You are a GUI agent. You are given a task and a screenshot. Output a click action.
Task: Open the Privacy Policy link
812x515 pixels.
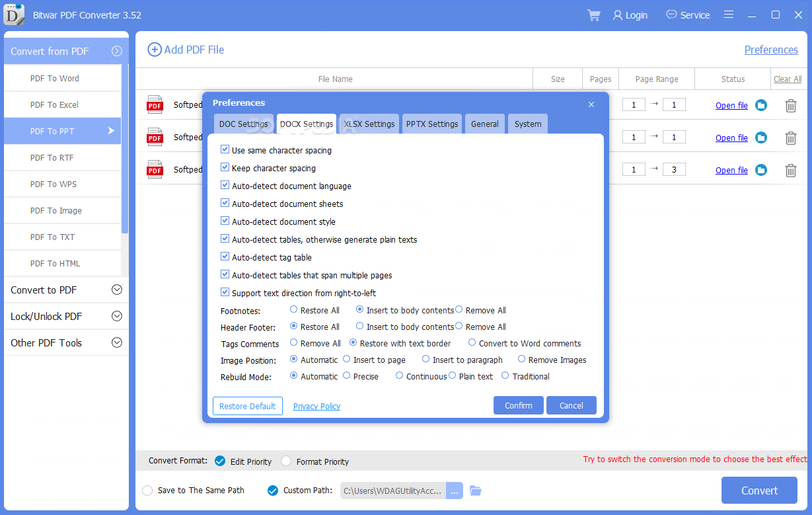point(316,406)
